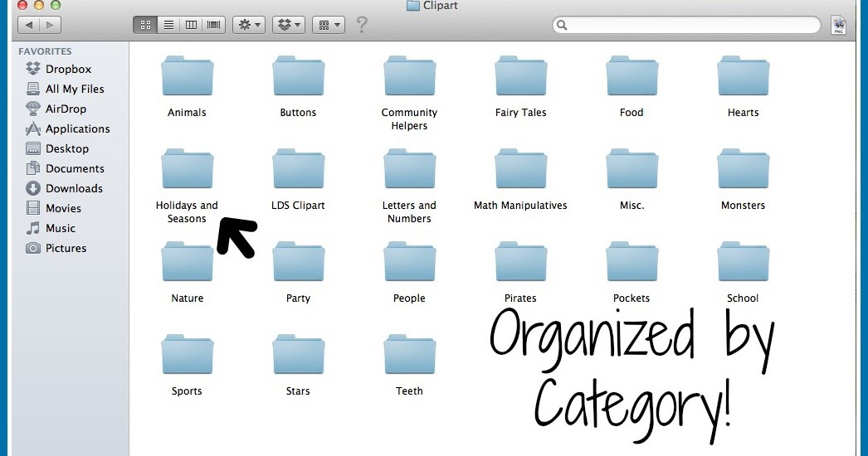Open the Stars folder
This screenshot has width=868, height=456.
(299, 355)
